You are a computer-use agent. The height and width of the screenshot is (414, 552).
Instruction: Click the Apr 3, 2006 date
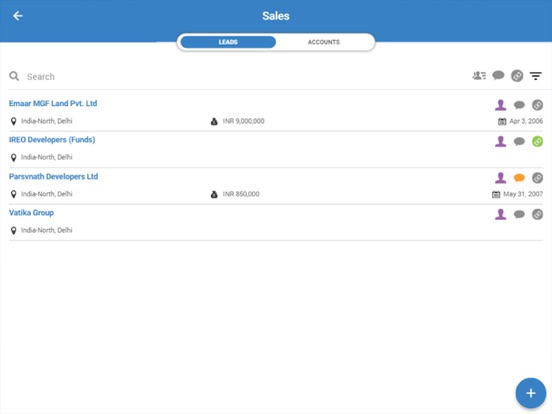coord(526,121)
